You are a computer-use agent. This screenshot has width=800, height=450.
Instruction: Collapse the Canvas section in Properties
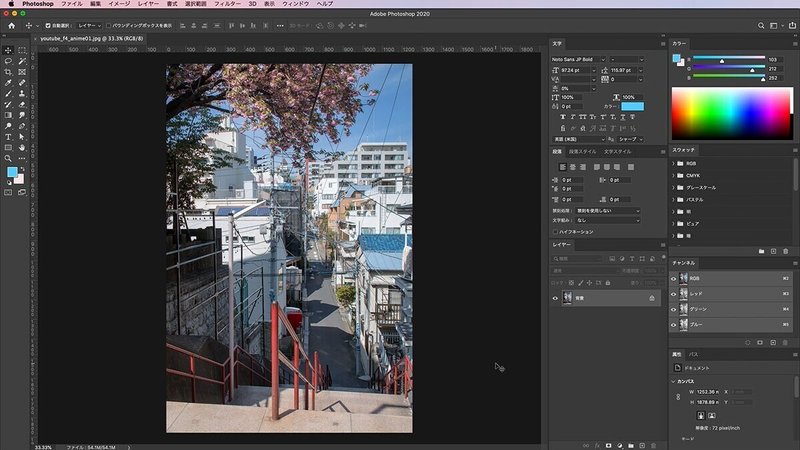673,381
